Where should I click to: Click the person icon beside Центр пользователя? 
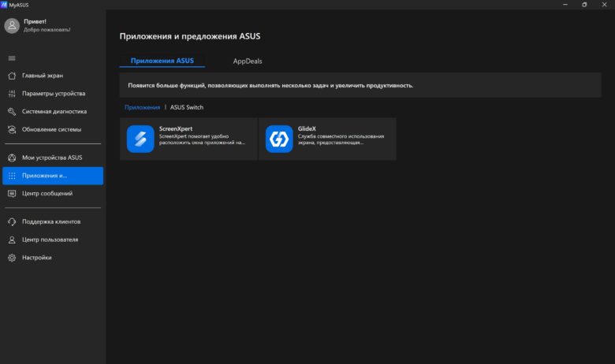[12, 240]
